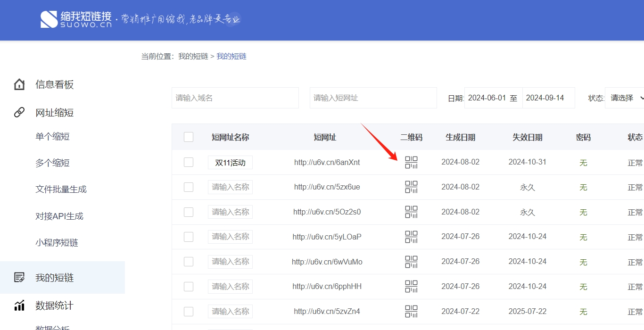Viewport: 644px width, 330px height.
Task: Open the 信息看板 home icon
Action: [19, 85]
